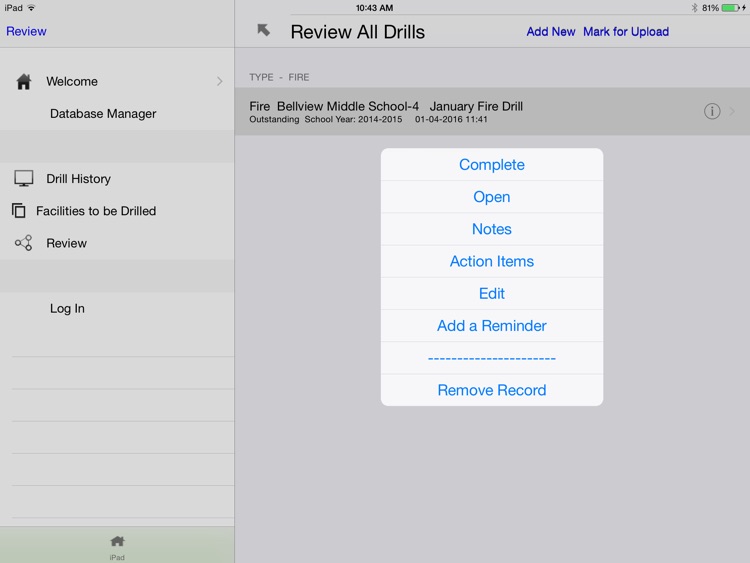This screenshot has height=563, width=750.
Task: Tap Remove Record in the popup
Action: pos(491,390)
